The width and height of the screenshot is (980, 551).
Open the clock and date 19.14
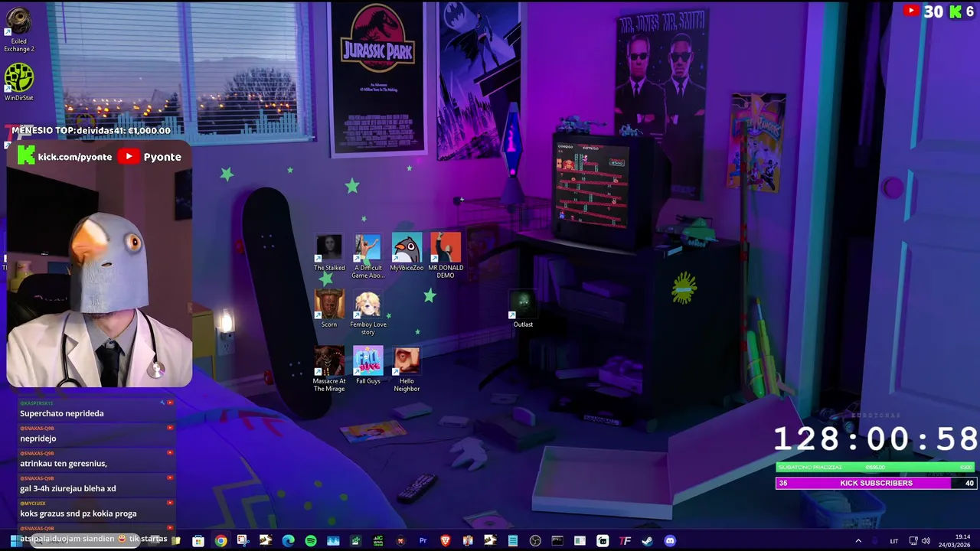point(956,541)
